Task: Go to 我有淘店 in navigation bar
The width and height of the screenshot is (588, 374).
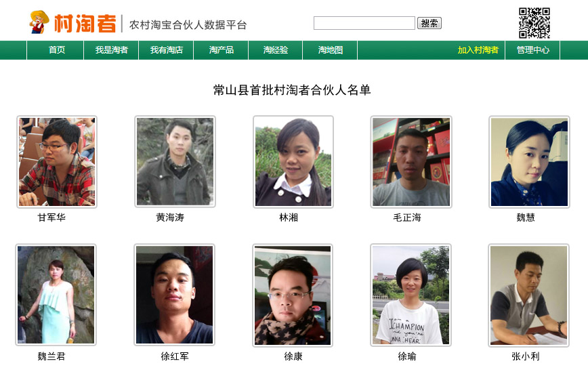Action: coord(166,50)
